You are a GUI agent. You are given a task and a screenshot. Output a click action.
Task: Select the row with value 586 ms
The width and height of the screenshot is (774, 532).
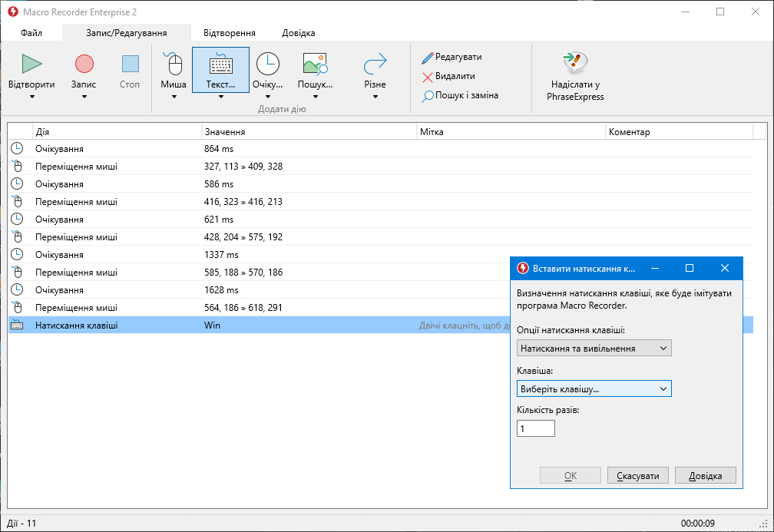coord(381,184)
